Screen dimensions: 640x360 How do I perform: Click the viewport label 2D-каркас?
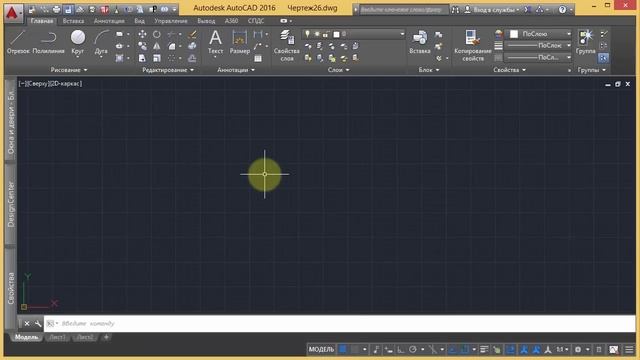click(x=65, y=84)
